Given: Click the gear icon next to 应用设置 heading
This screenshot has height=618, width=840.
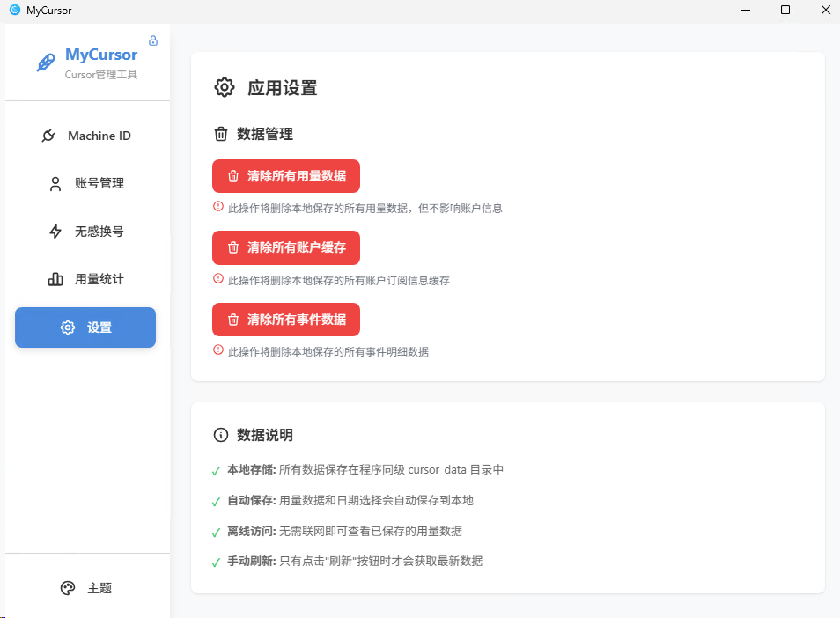Looking at the screenshot, I should [225, 87].
